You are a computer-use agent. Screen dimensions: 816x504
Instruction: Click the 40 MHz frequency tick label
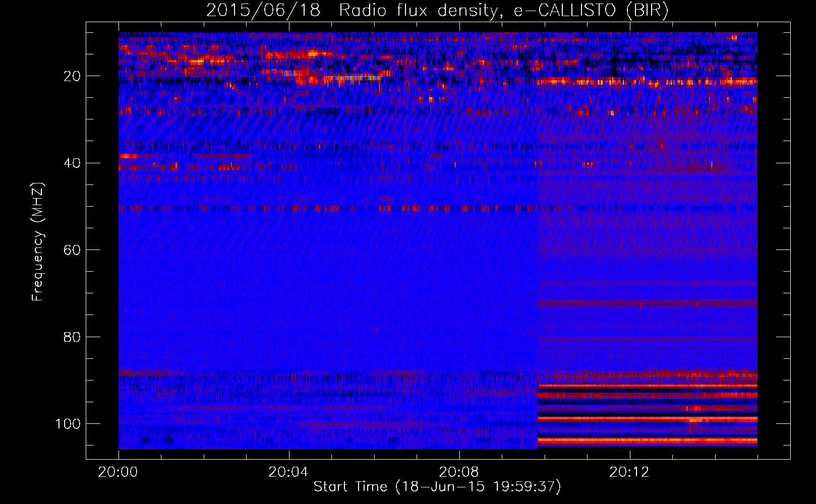73,163
